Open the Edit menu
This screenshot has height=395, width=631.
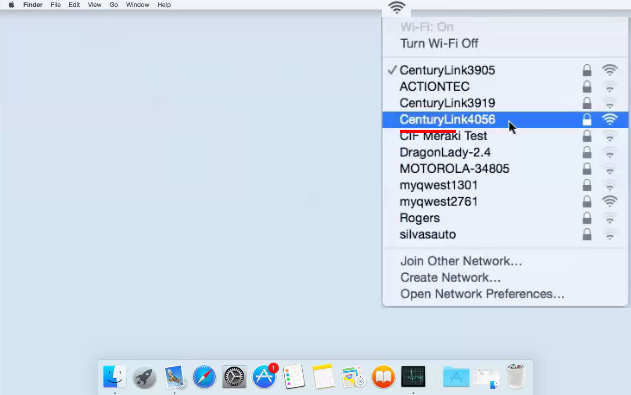(x=74, y=5)
